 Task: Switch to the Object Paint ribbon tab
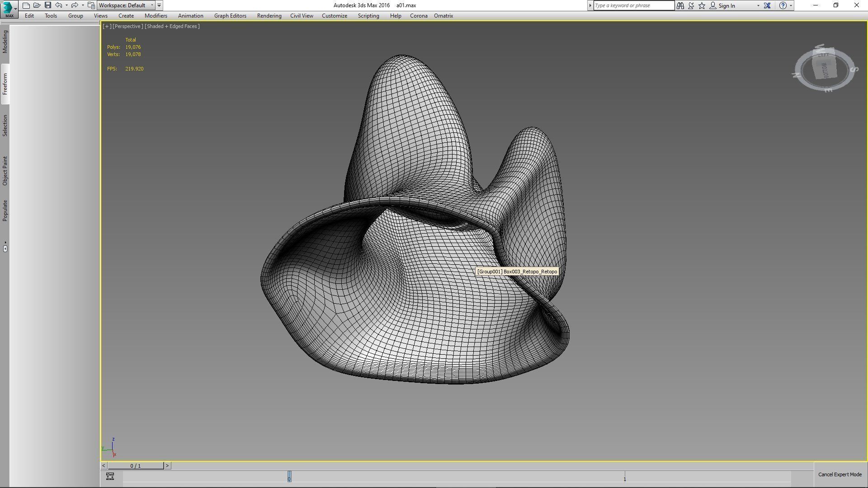[x=5, y=171]
